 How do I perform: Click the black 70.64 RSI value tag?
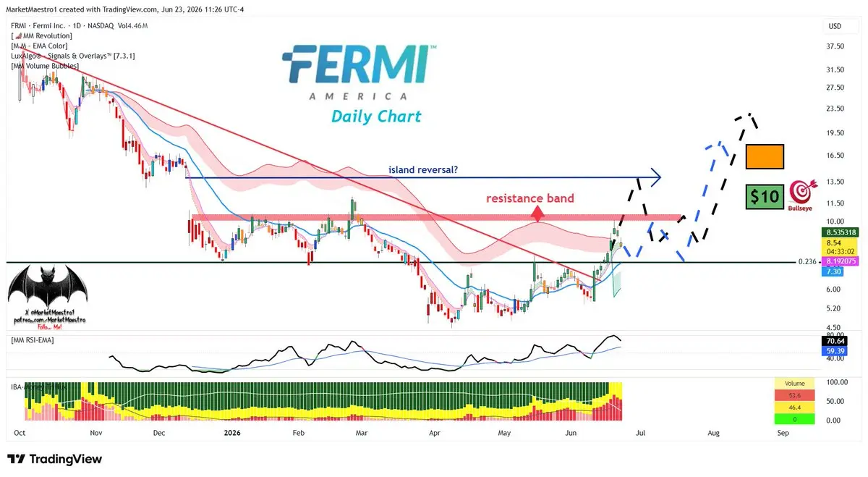833,340
